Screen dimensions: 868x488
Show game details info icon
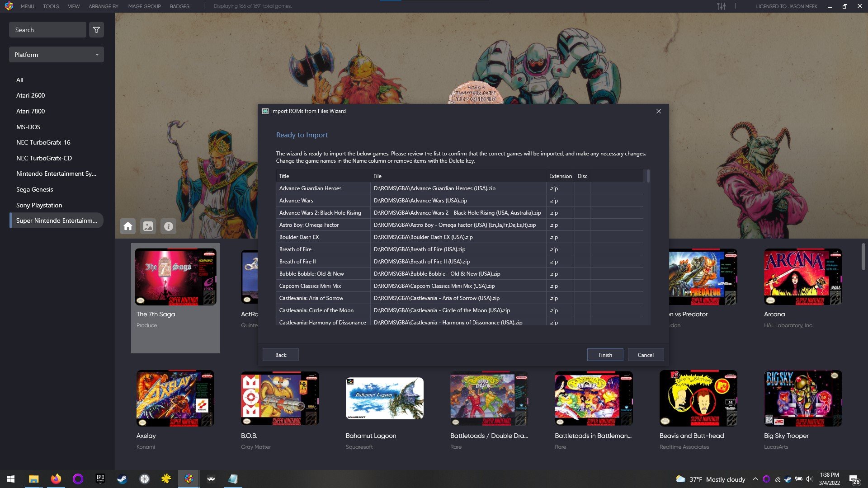coord(169,226)
